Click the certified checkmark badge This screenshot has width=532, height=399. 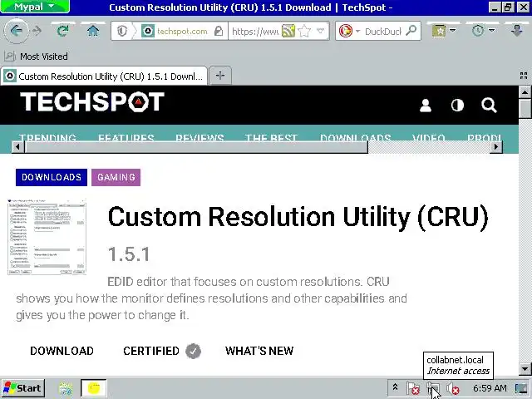[194, 351]
